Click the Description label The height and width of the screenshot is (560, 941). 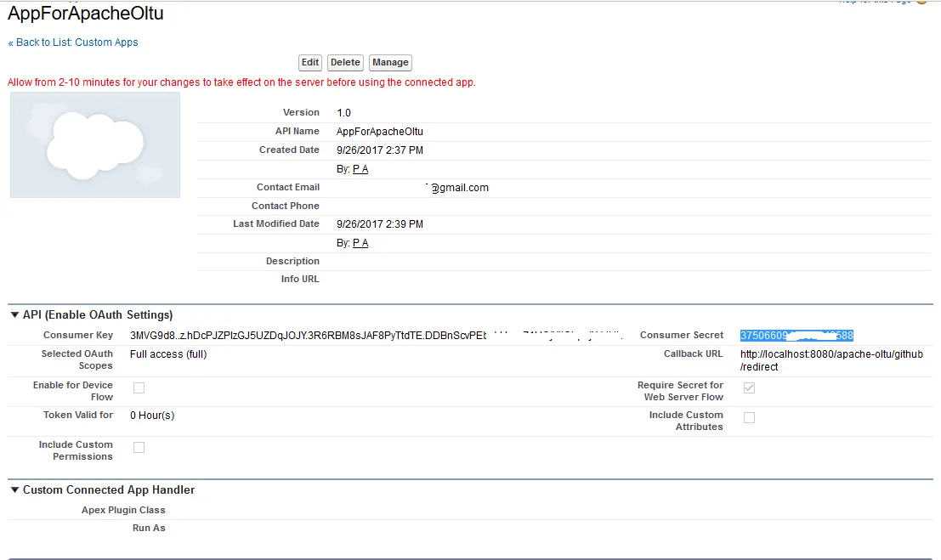(292, 261)
